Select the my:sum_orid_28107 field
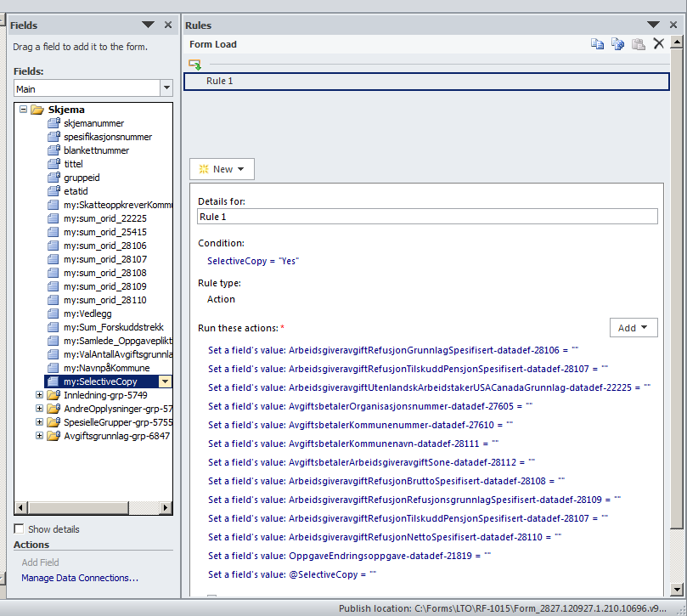Screen dimensions: 687x616 pos(105,259)
